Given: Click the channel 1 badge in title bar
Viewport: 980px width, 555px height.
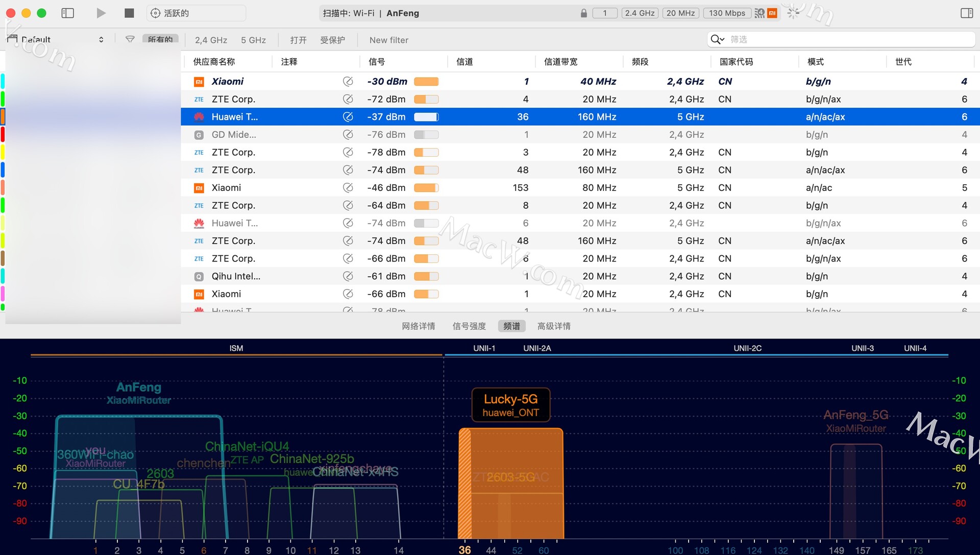Looking at the screenshot, I should 605,13.
